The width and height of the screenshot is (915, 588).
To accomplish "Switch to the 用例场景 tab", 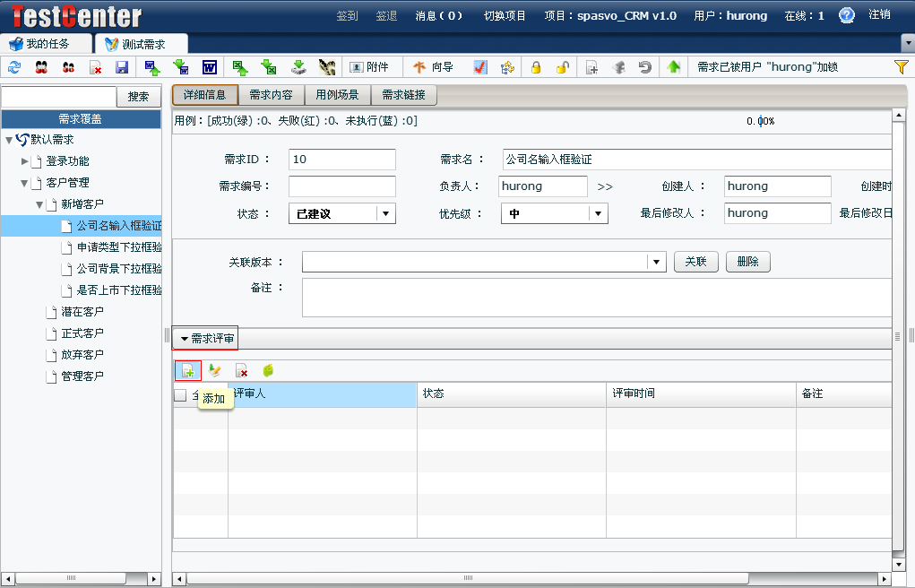I will tap(337, 95).
